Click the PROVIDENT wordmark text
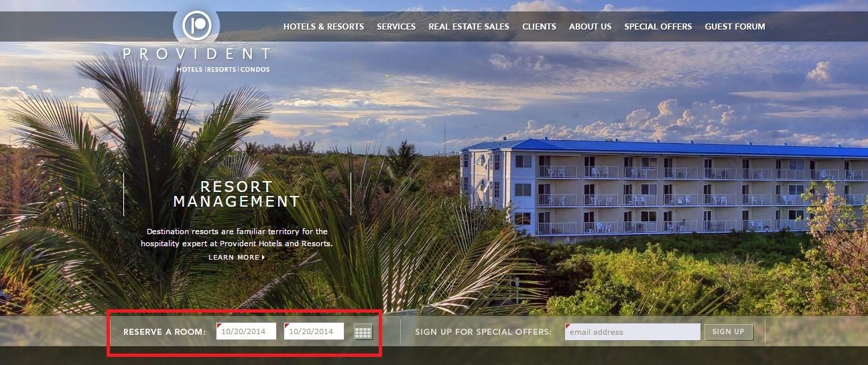The image size is (868, 365). click(x=197, y=54)
